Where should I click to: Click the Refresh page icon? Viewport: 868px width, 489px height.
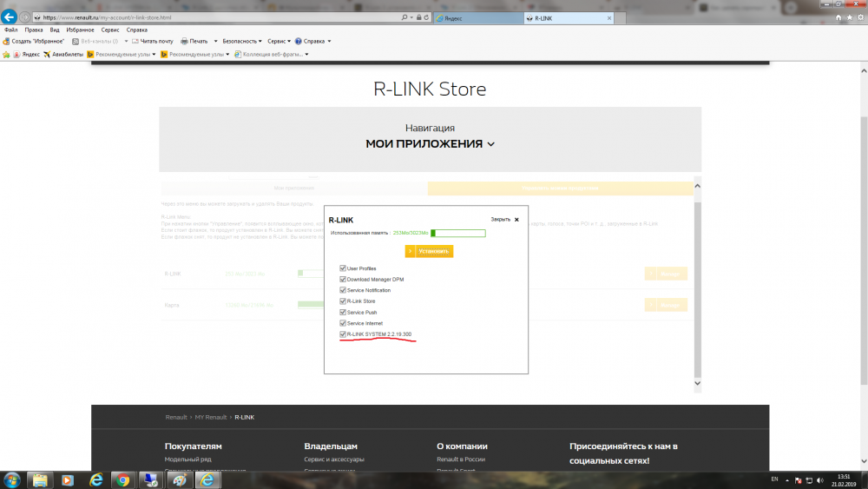[426, 17]
